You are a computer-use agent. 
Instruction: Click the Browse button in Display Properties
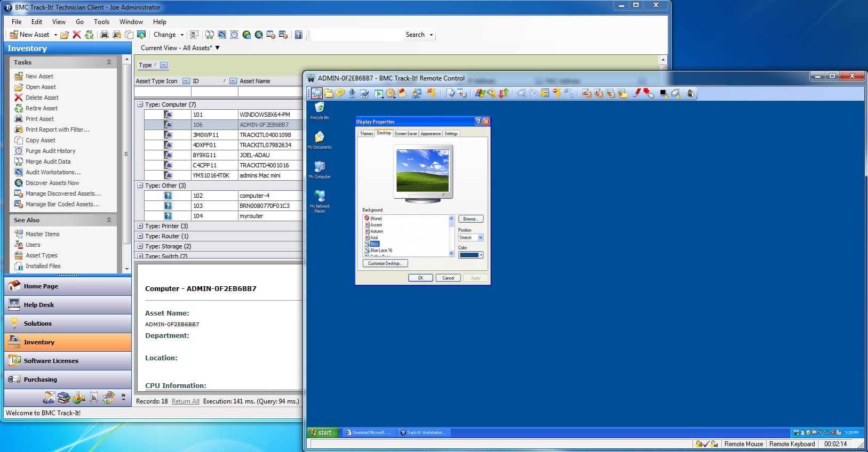[471, 219]
